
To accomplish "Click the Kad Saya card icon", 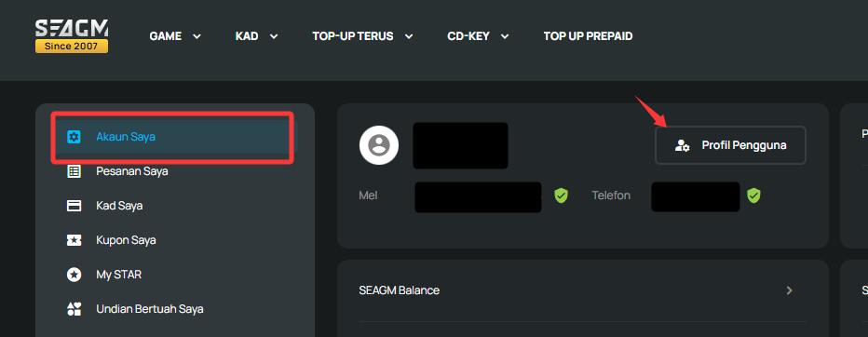I will click(x=74, y=206).
